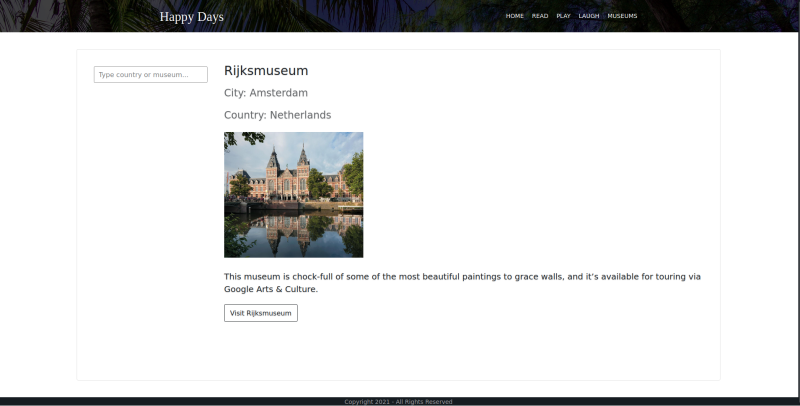This screenshot has width=800, height=406.
Task: Go to the HOME nav item
Action: coord(514,16)
